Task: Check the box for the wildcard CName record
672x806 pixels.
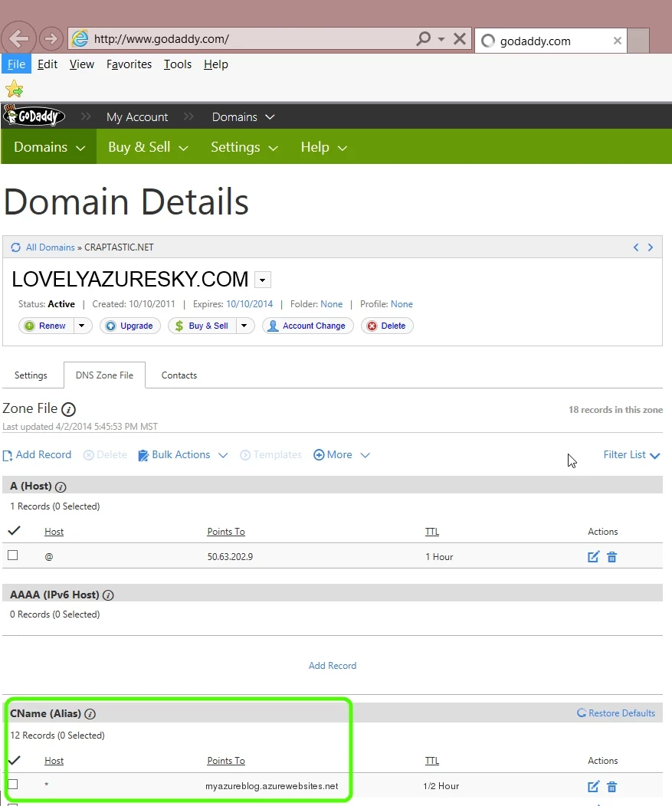Action: (x=13, y=785)
